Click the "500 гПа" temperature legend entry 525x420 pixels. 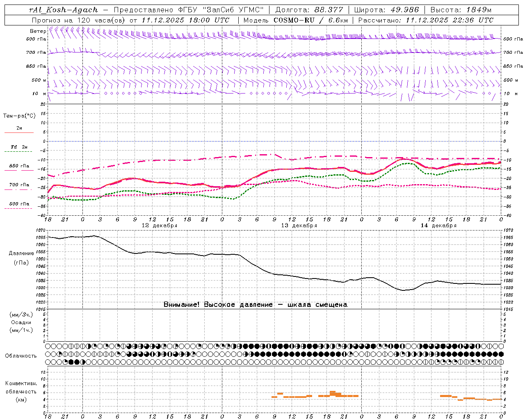(x=19, y=204)
